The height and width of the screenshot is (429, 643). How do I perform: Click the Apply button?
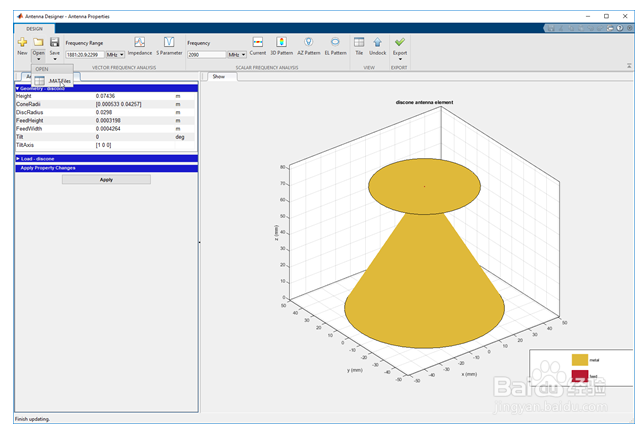pos(106,180)
